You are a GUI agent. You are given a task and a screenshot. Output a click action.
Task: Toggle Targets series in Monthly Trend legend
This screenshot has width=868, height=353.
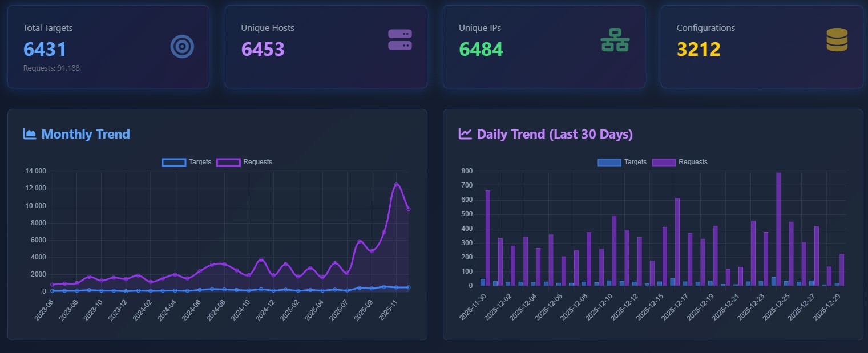(187, 162)
